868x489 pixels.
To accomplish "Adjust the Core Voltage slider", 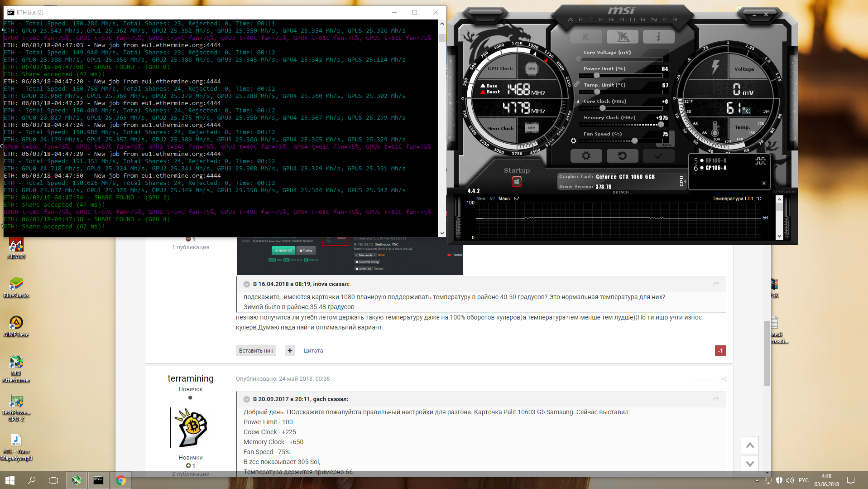I will 620,59.
